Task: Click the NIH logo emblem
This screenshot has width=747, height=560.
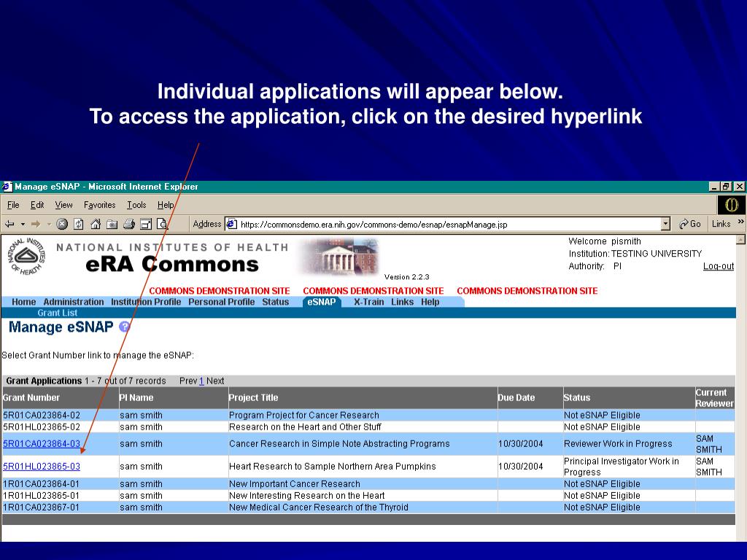Action: [x=27, y=257]
